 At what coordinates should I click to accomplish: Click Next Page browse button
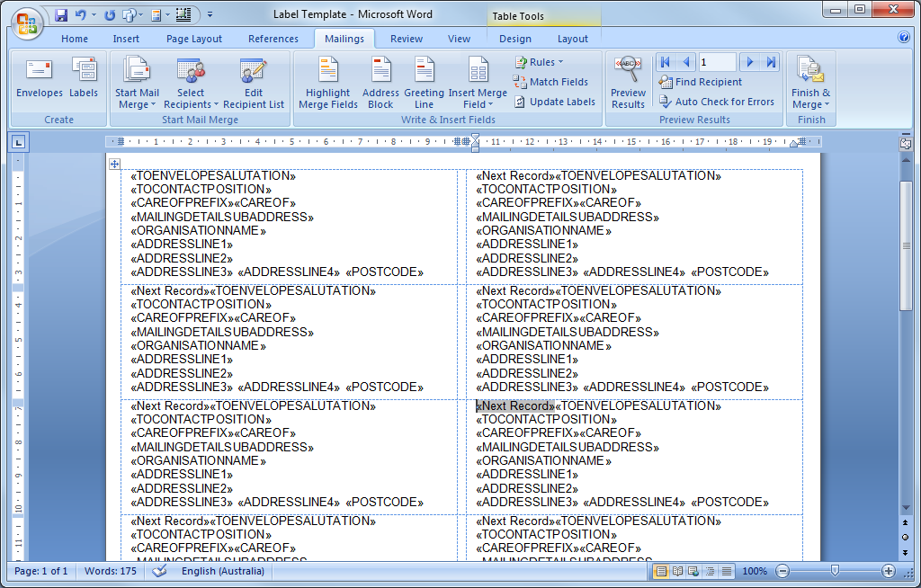tap(905, 553)
